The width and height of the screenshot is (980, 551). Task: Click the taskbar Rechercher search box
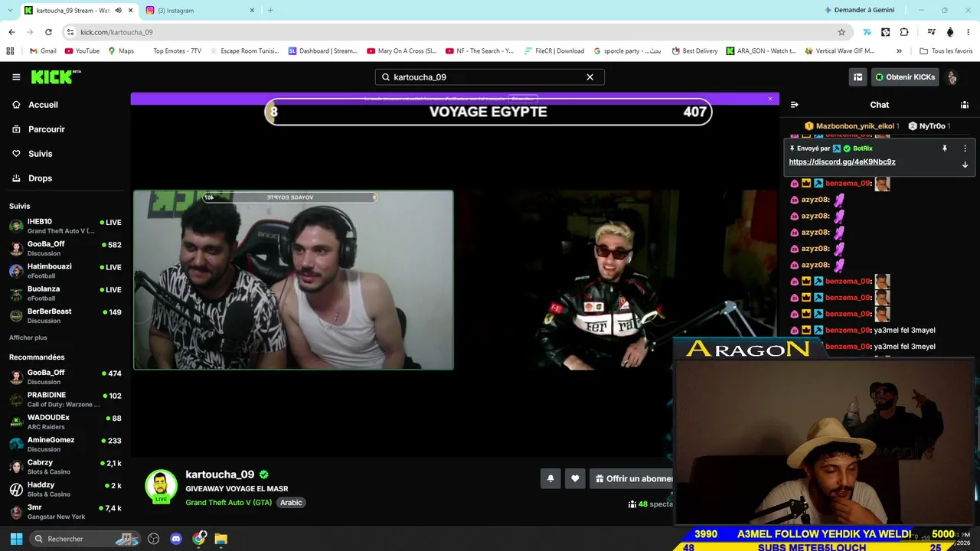(85, 539)
